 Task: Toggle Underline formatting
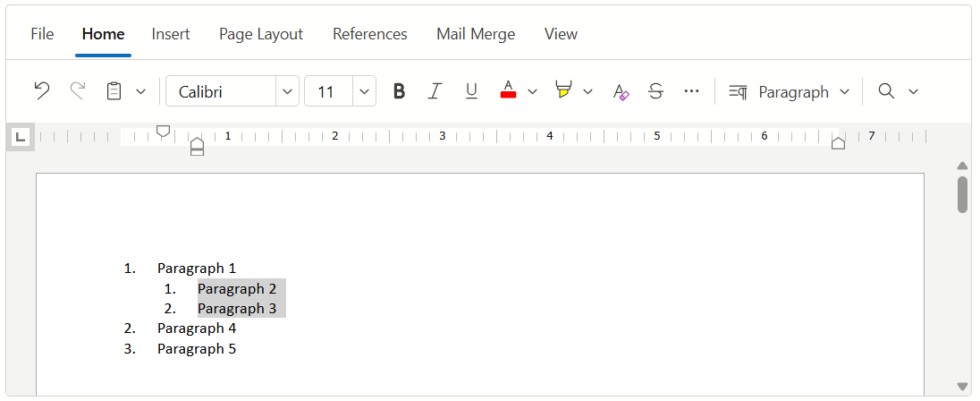[x=471, y=91]
